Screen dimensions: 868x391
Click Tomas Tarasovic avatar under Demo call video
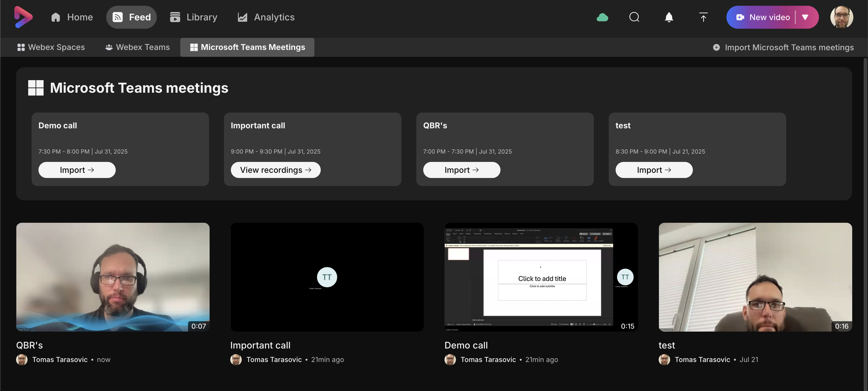pos(450,360)
